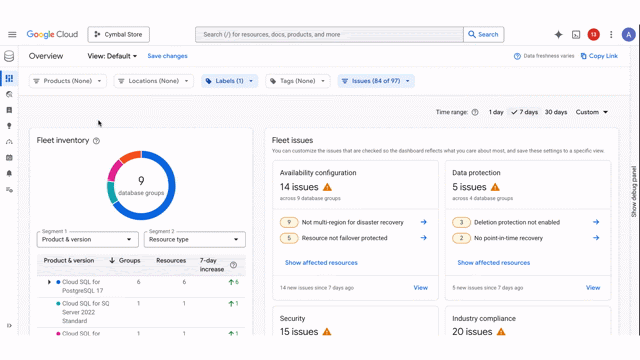Click the 5 issues warning icon

(495, 187)
